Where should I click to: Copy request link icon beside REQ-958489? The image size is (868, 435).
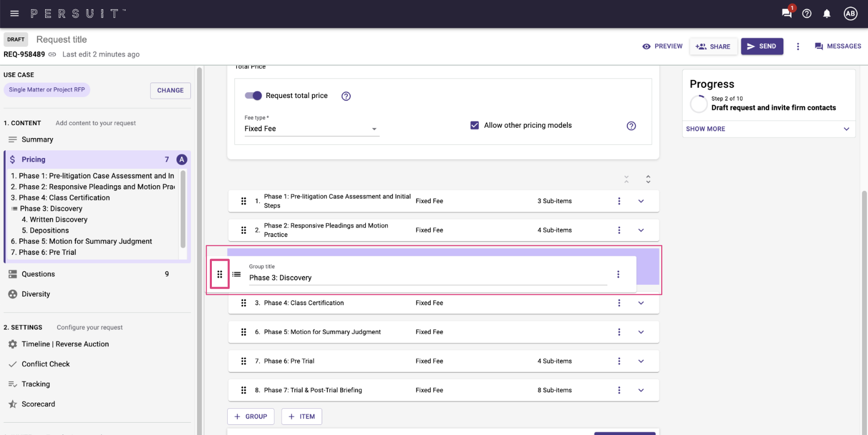pos(52,54)
